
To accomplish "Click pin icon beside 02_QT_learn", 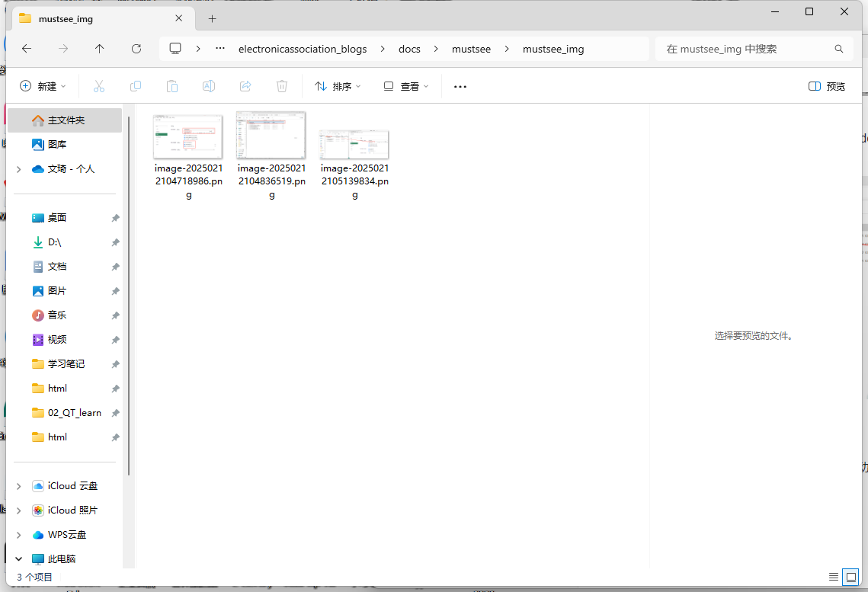I will [x=115, y=413].
